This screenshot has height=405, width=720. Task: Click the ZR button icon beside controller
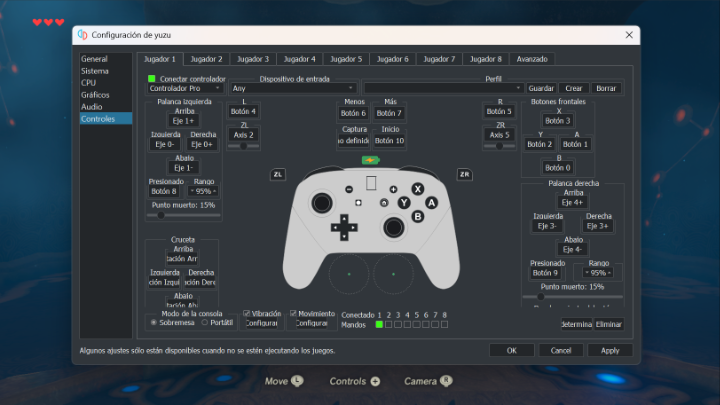(464, 174)
